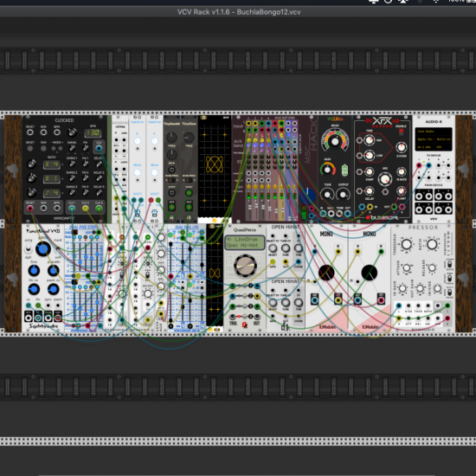476x476 pixels.
Task: Click the PW 2 knob on Clocked
Action: pos(86,178)
